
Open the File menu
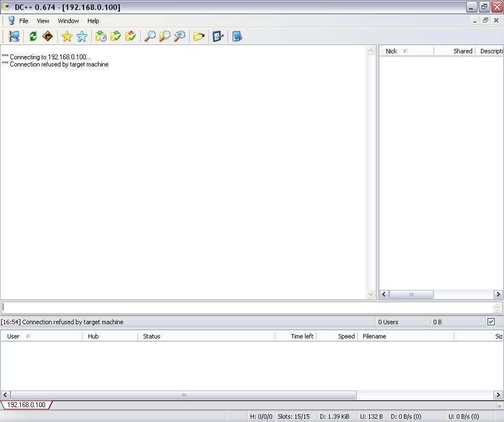pos(24,21)
